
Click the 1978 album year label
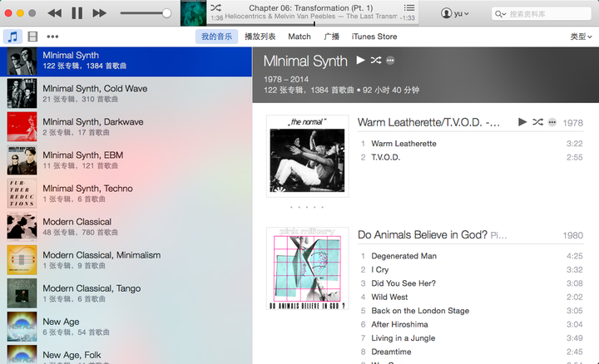(572, 123)
